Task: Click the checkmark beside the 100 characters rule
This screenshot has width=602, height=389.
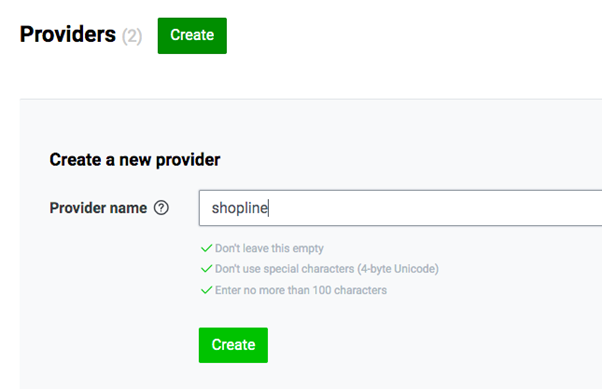Action: pos(207,290)
